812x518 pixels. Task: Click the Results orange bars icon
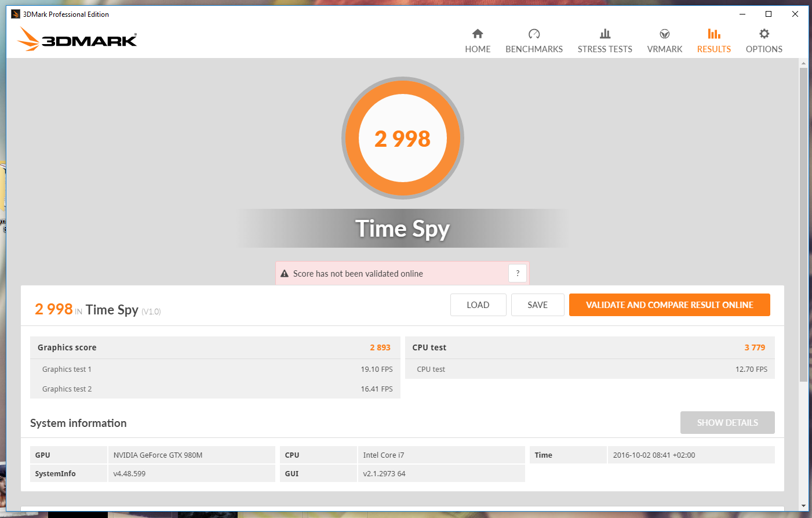714,34
